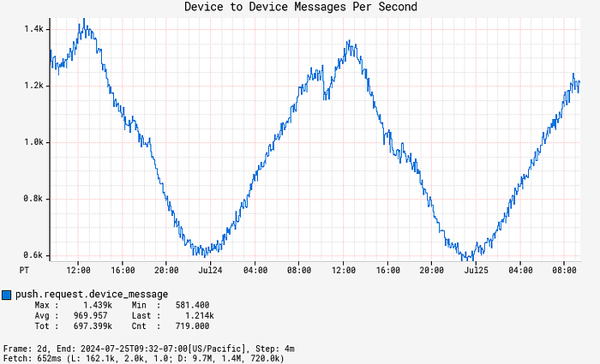Click the 0.6k y-axis label
600x364 pixels.
pos(34,255)
